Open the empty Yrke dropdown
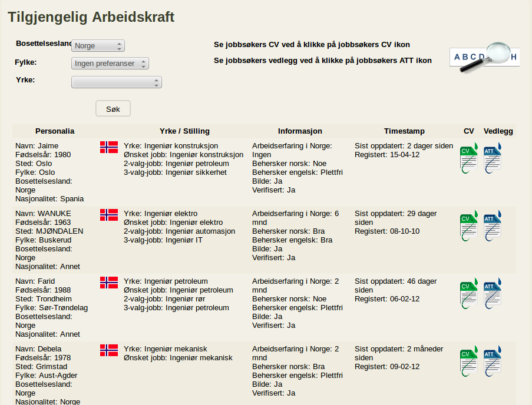Image resolution: width=532 pixels, height=405 pixels. pos(117,82)
